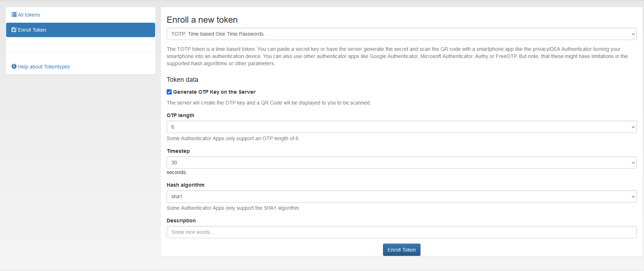Click the chevron arrow on the OTP length selector

click(633, 127)
